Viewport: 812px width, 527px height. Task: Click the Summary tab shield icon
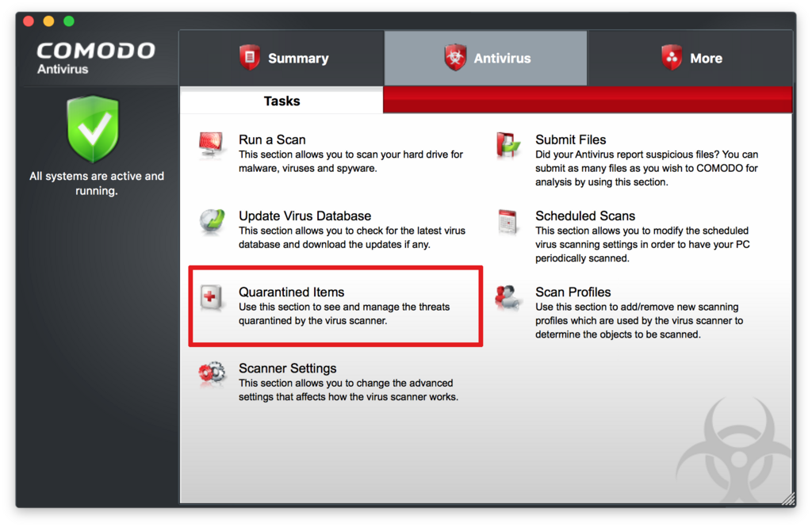click(x=250, y=57)
